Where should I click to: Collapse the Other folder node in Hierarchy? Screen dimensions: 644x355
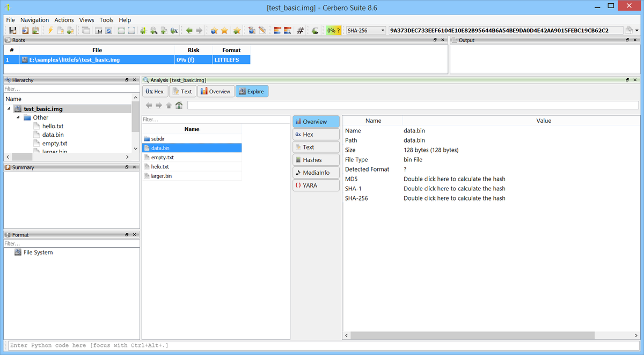(18, 117)
